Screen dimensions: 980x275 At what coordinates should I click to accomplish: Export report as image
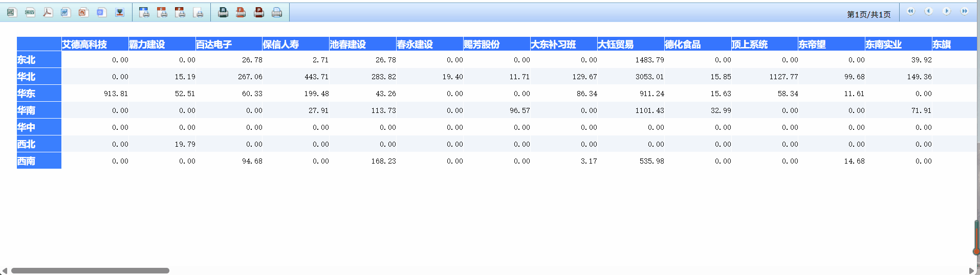tap(119, 12)
